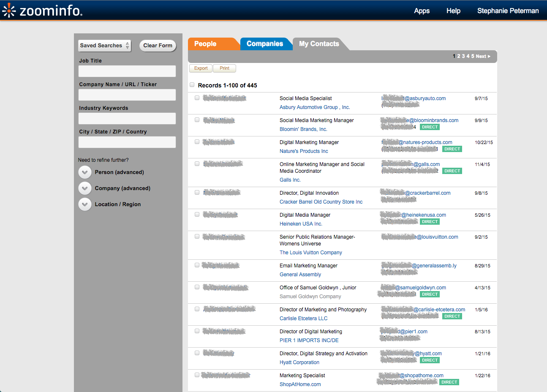Screen dimensions: 547x392
Task: Tick the PIER 1 IMPORTS contact checkbox
Action: tap(197, 331)
